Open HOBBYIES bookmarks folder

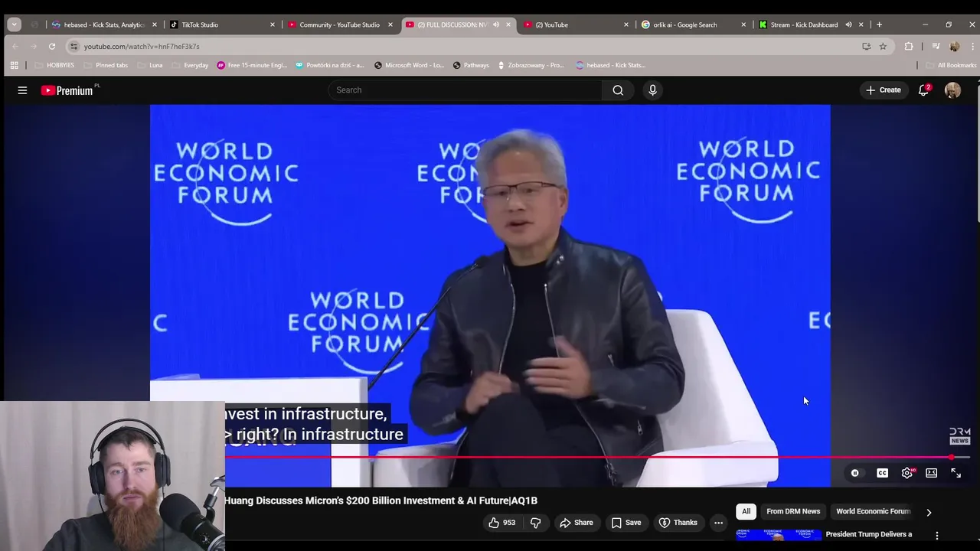pyautogui.click(x=54, y=65)
